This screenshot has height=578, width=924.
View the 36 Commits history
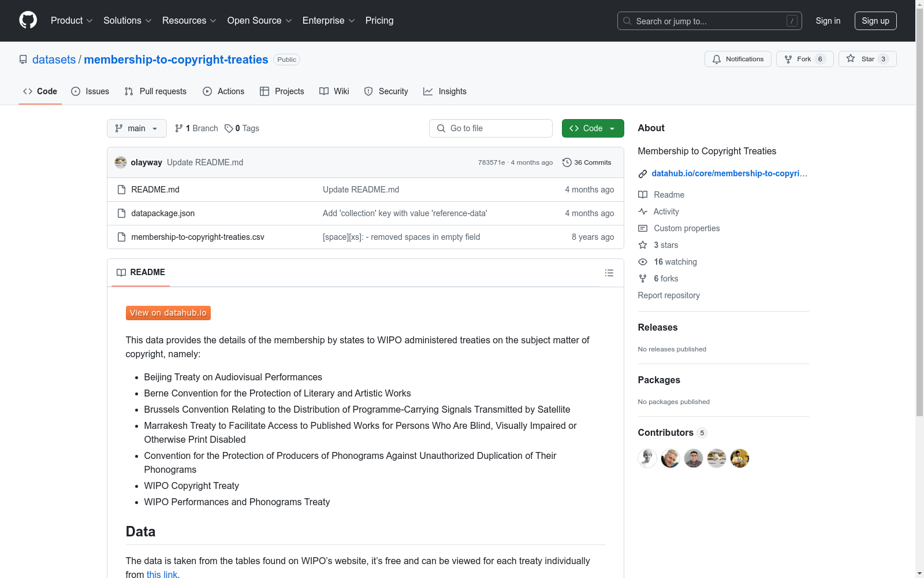pos(587,162)
